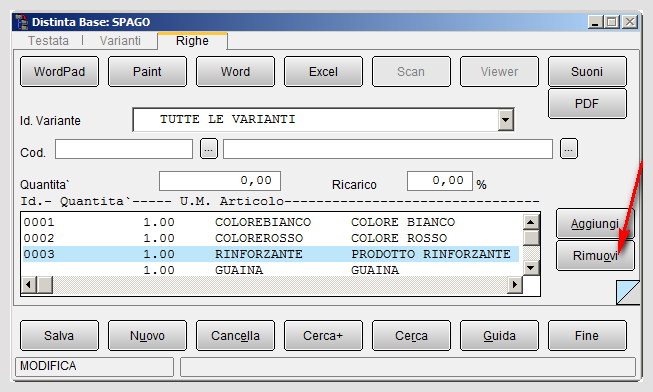The height and width of the screenshot is (392, 653).
Task: Select row 0001 COLOREBIANCO
Action: 271,222
